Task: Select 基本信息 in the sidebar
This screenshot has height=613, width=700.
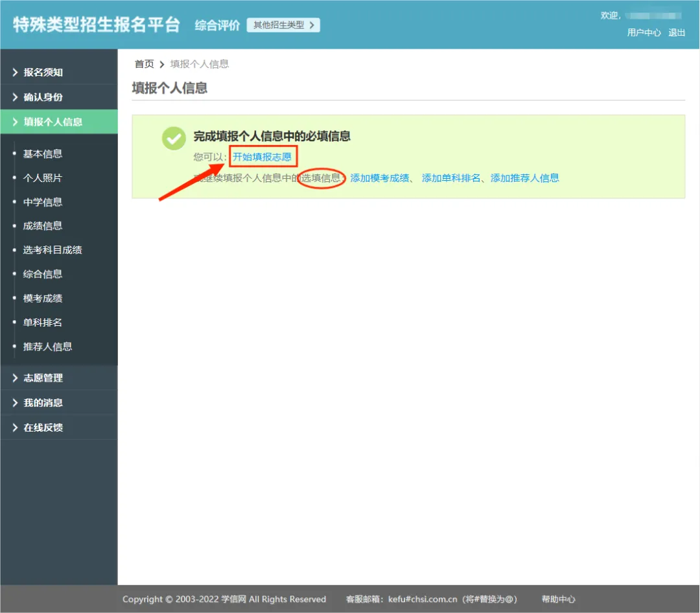Action: (43, 154)
